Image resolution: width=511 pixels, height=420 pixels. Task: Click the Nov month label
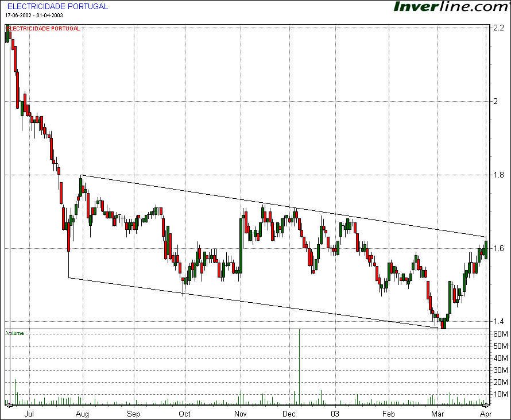pos(241,414)
